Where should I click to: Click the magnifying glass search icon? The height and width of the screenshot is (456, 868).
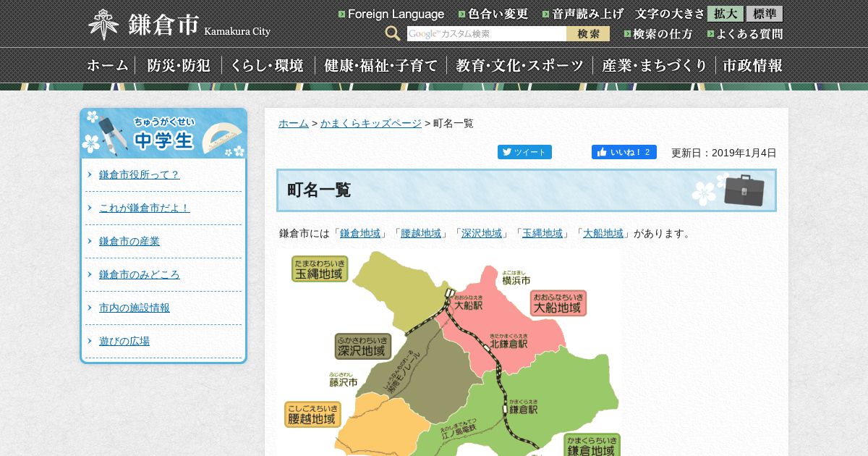(x=392, y=33)
